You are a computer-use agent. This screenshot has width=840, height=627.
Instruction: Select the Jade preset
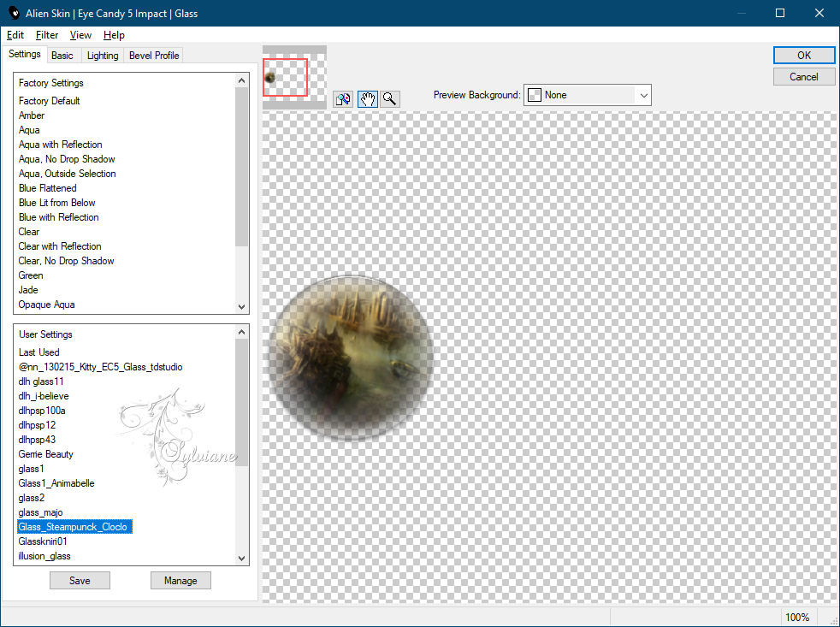pos(28,289)
